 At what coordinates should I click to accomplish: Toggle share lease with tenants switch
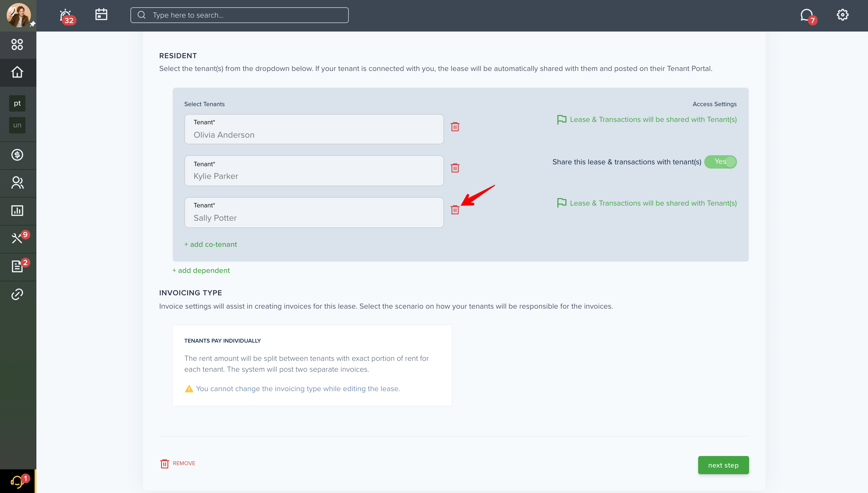[x=720, y=162]
